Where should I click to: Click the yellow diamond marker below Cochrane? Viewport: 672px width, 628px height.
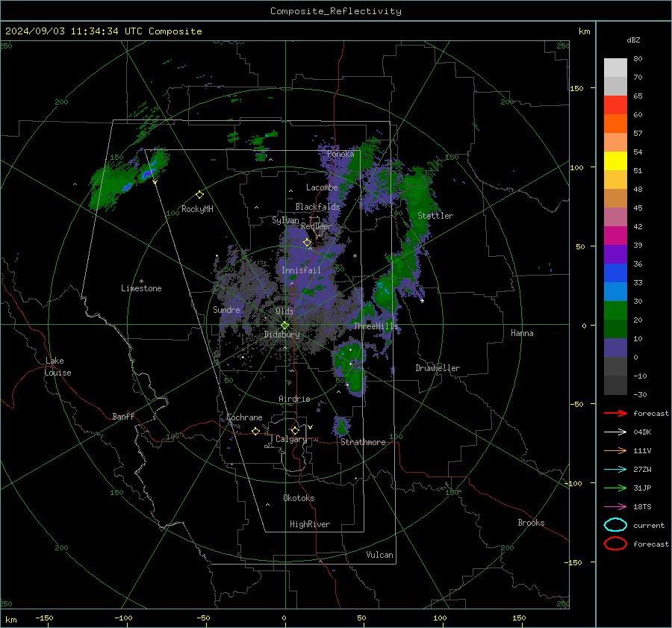click(255, 432)
